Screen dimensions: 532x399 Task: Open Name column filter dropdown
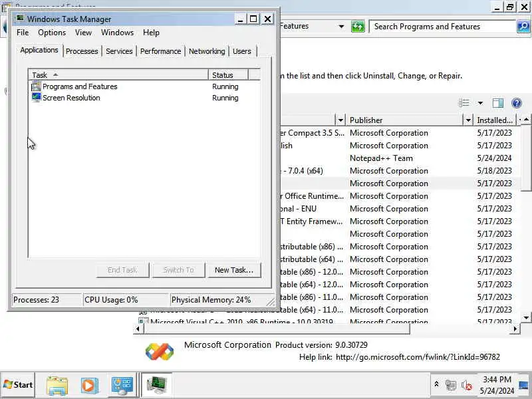340,120
